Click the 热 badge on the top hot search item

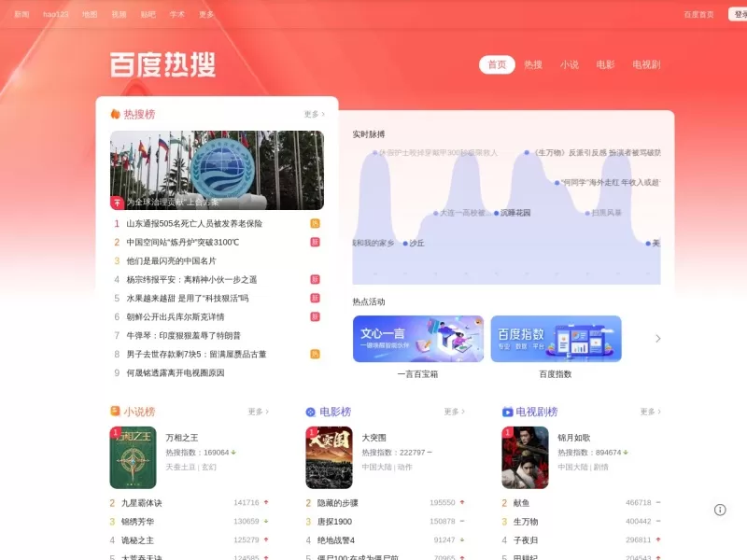(x=314, y=223)
